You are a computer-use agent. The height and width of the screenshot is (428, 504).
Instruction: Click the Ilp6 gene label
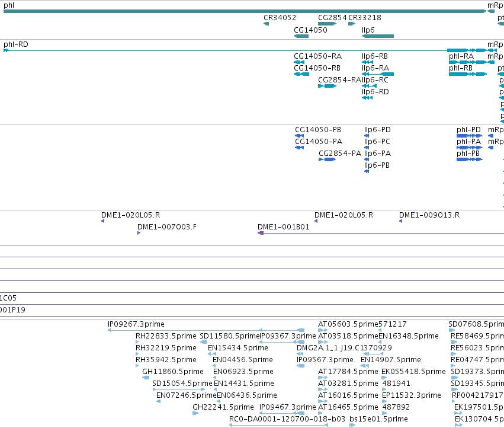click(x=368, y=30)
